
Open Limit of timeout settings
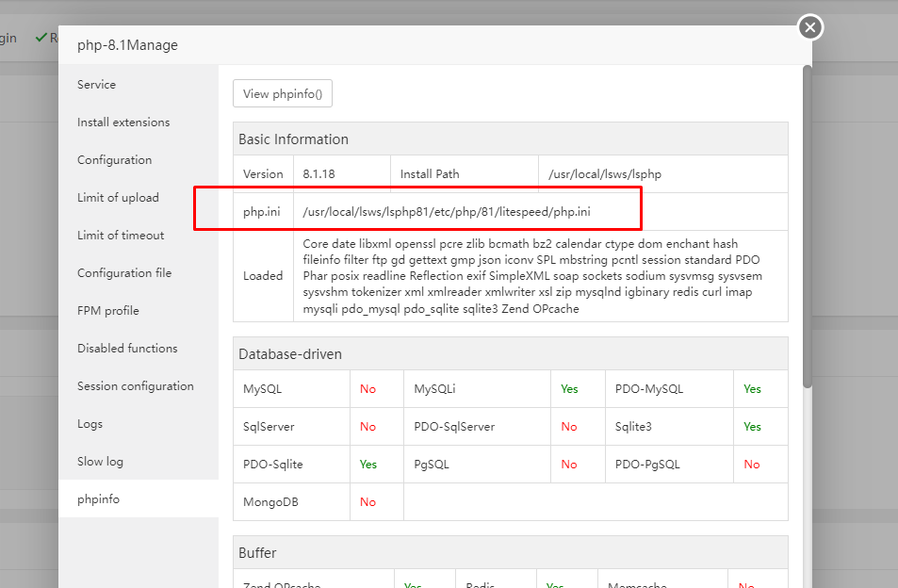click(121, 236)
